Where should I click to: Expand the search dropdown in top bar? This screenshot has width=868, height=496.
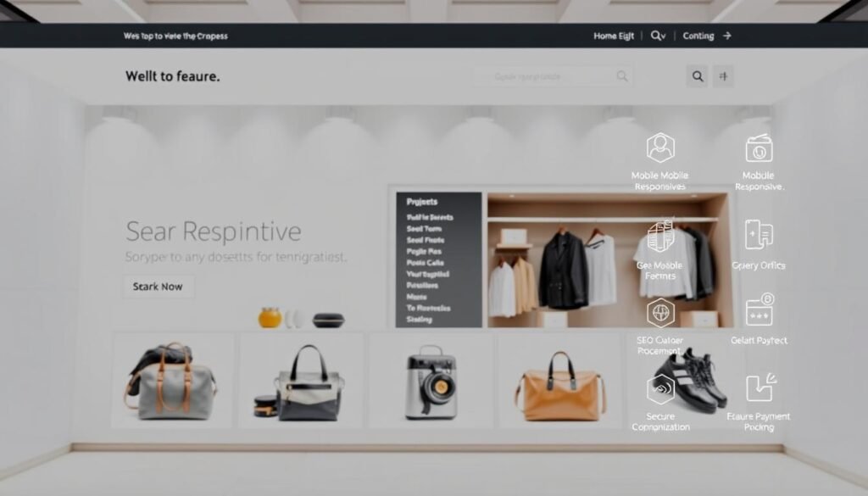(x=659, y=36)
